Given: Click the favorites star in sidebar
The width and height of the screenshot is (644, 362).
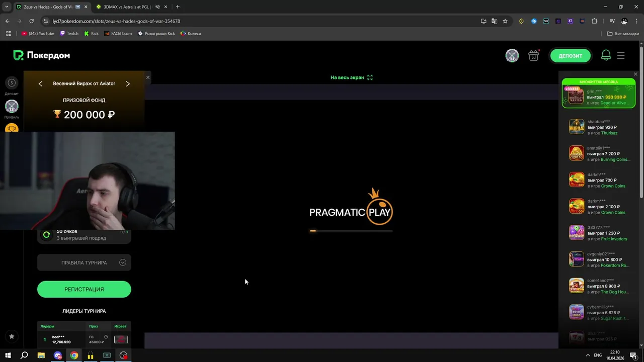Looking at the screenshot, I should [12, 336].
